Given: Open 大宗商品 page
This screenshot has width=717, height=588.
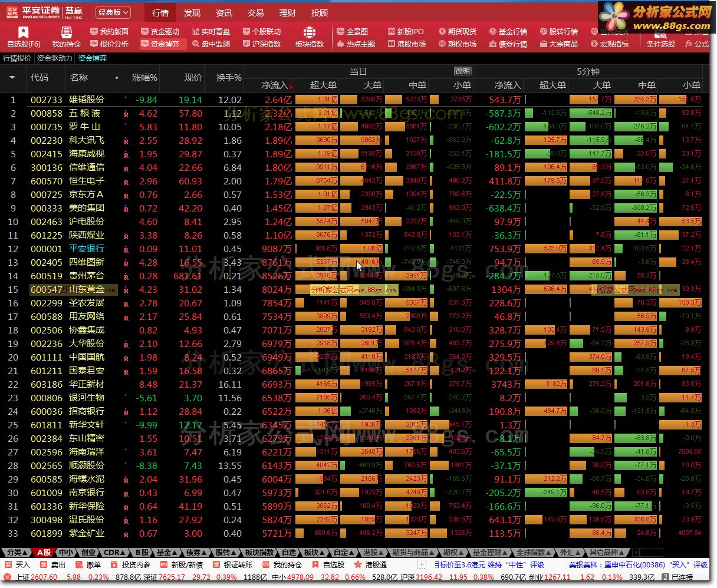Looking at the screenshot, I should pyautogui.click(x=559, y=44).
